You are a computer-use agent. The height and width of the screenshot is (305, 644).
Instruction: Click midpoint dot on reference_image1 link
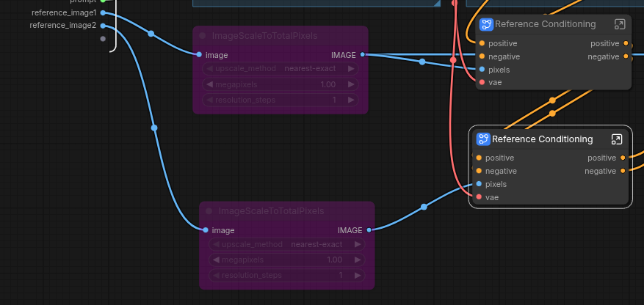click(x=151, y=34)
